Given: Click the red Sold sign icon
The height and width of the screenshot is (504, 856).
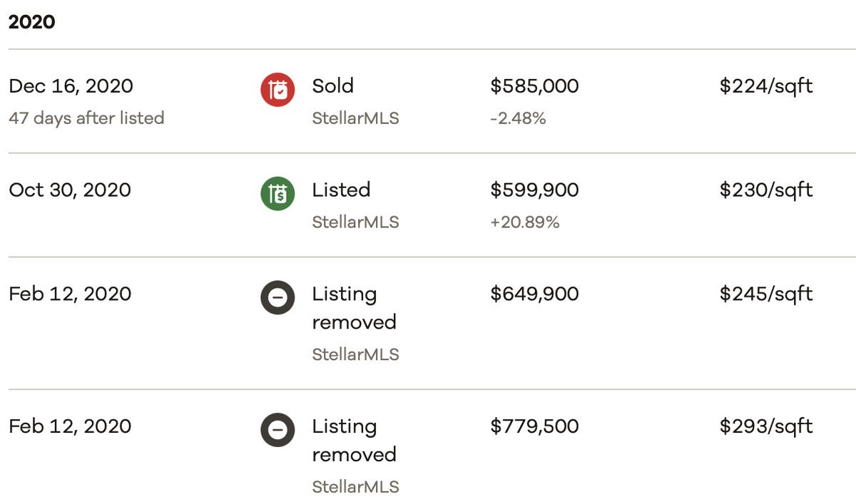Looking at the screenshot, I should (x=277, y=90).
